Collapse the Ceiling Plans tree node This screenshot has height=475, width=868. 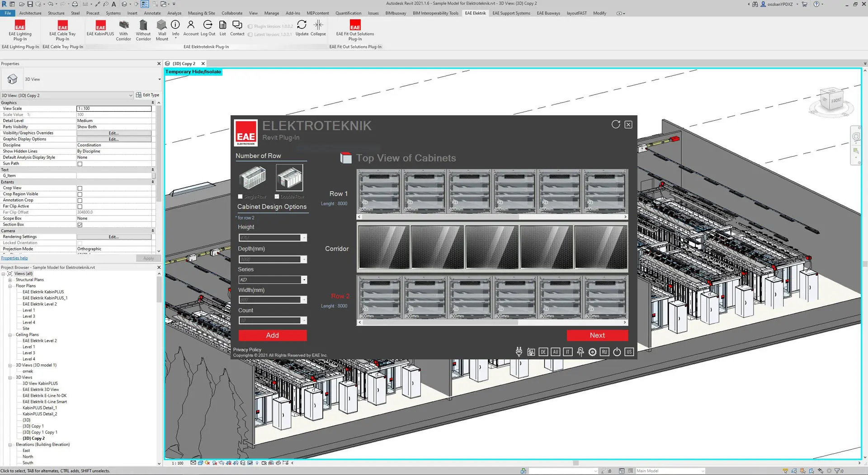(10, 335)
